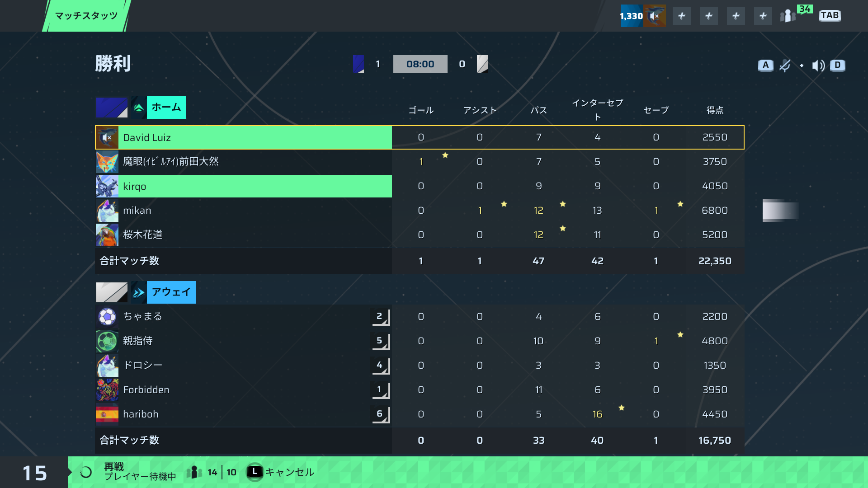Toggle the speaker volume icon
Viewport: 868px width, 488px height.
[x=818, y=66]
